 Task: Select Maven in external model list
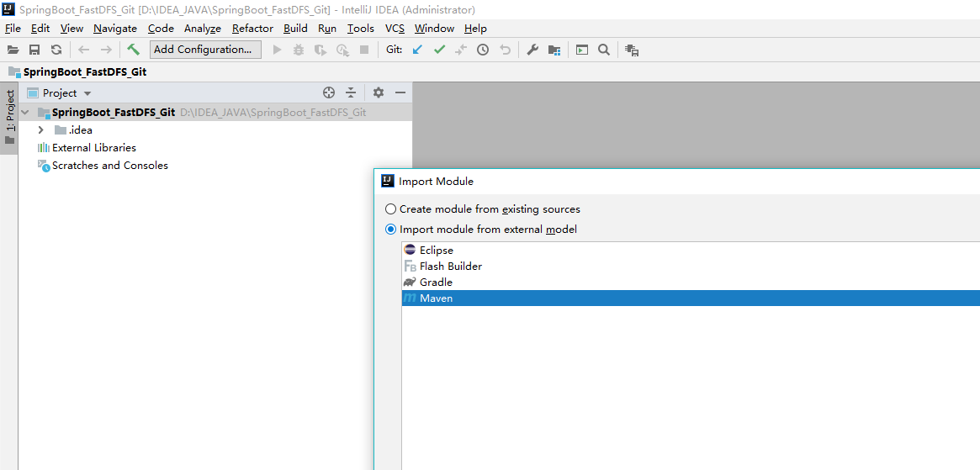tap(691, 298)
